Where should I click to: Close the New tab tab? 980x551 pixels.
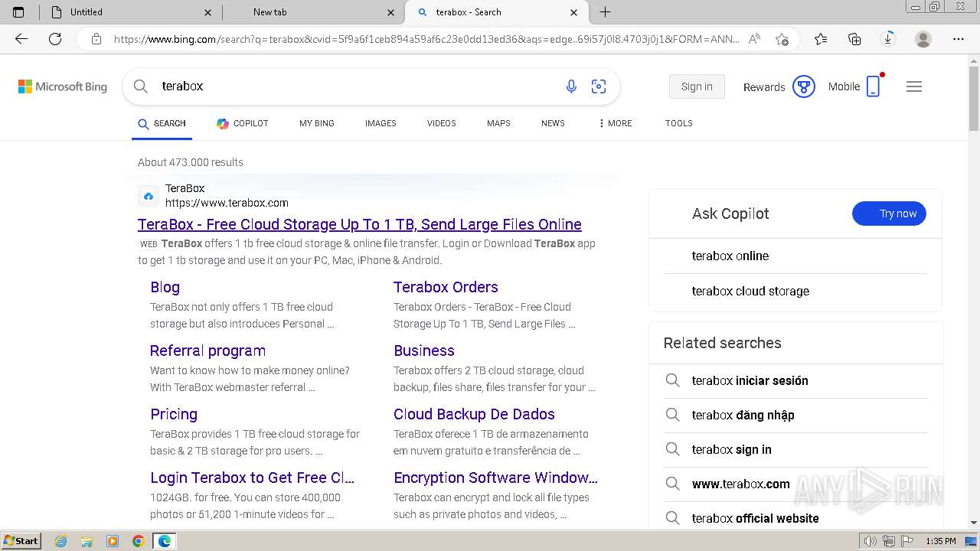click(x=391, y=12)
